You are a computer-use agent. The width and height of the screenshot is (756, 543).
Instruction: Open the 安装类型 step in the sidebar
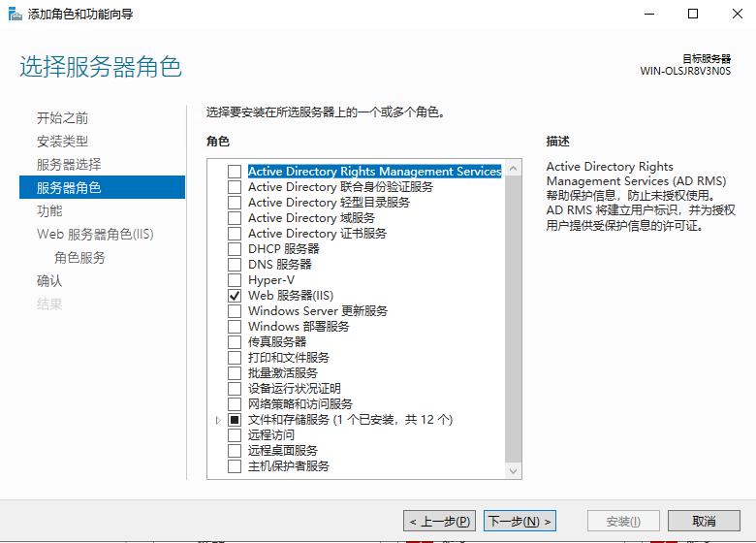(62, 142)
